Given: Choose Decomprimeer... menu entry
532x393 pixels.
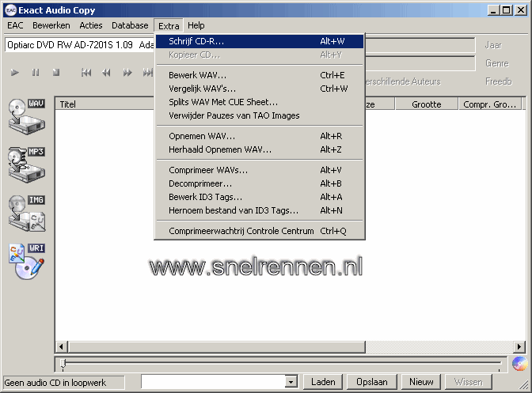Looking at the screenshot, I should (x=260, y=183).
